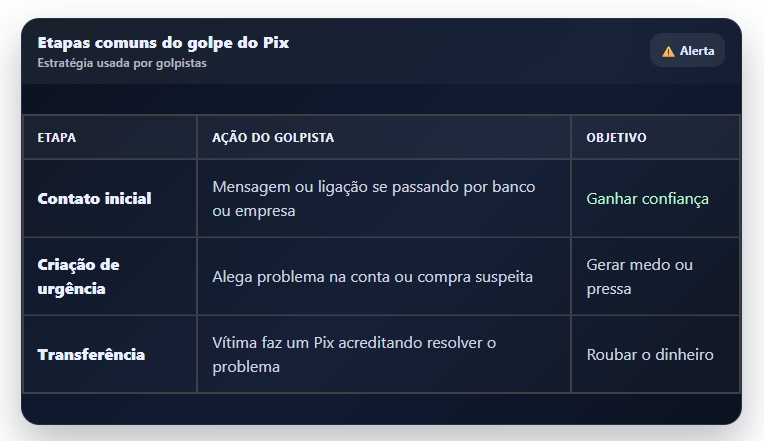Viewport: 764px width, 441px height.
Task: Select the 'Criação de urgência' stage cell
Action: point(78,277)
